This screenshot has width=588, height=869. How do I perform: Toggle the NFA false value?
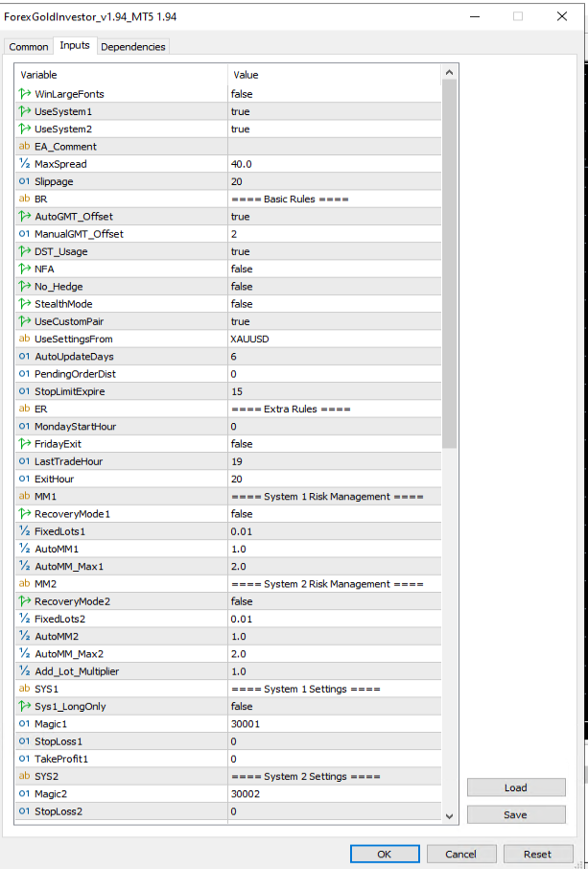point(242,269)
